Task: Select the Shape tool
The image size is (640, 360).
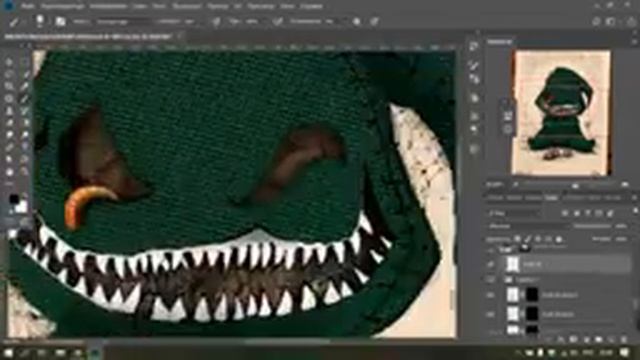Action: (x=25, y=160)
